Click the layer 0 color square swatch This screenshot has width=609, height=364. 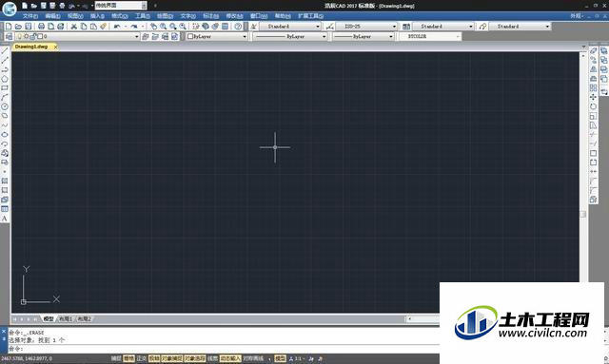[40, 36]
